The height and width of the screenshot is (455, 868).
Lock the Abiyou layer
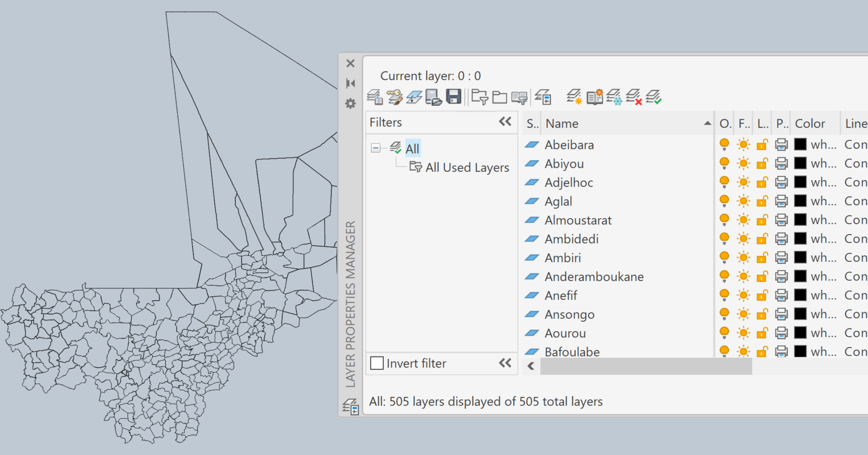[x=762, y=163]
